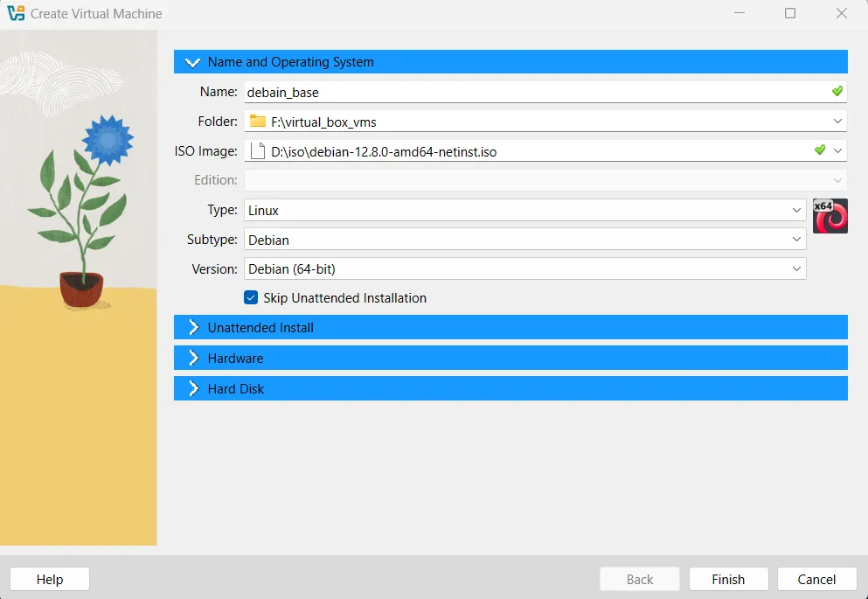Click the VirtualBox logo in title bar
Viewport: 868px width, 599px height.
[x=16, y=13]
